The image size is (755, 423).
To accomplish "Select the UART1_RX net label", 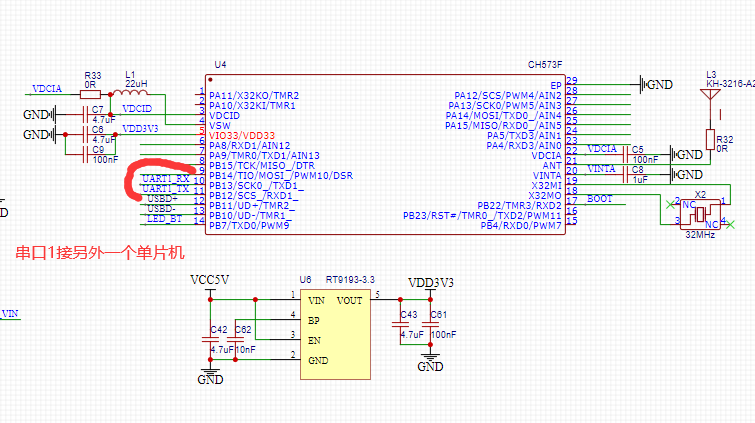I will point(165,179).
